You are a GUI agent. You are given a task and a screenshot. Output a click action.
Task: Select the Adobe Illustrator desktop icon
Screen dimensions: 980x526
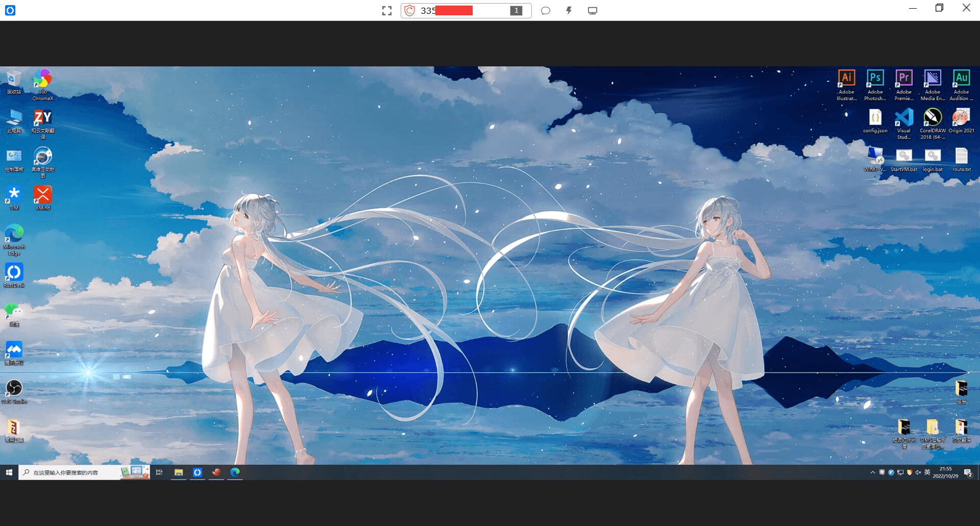846,85
